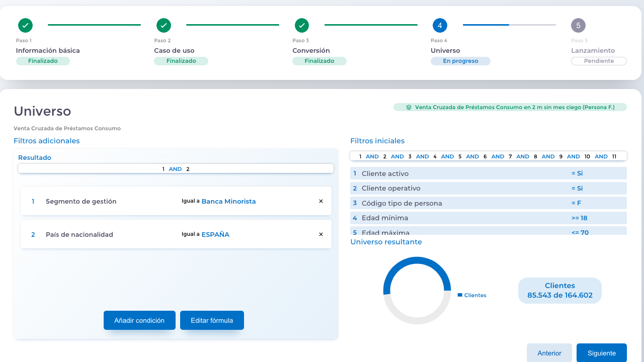Open the Lanzamiento step label

tap(593, 50)
